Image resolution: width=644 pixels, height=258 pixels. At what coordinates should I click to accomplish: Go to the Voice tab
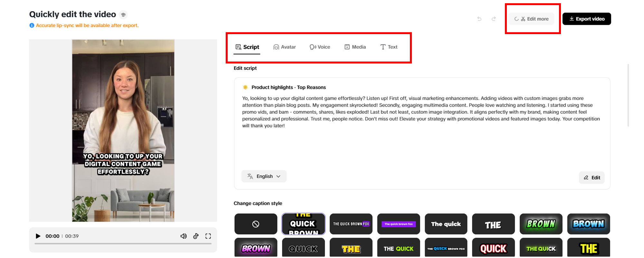320,47
